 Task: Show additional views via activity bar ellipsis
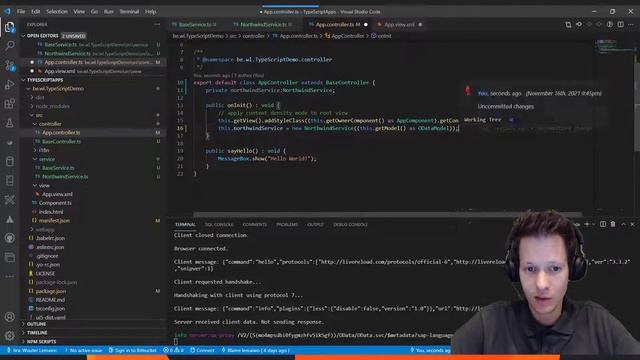[9, 276]
